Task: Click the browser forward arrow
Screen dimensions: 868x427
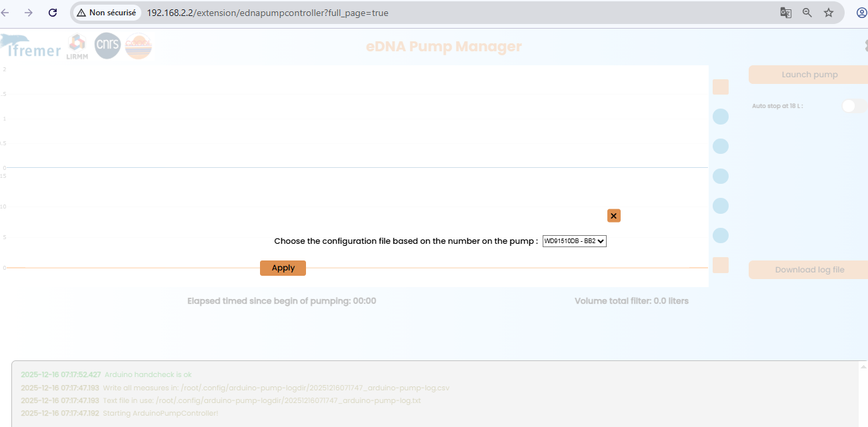Action: (29, 13)
